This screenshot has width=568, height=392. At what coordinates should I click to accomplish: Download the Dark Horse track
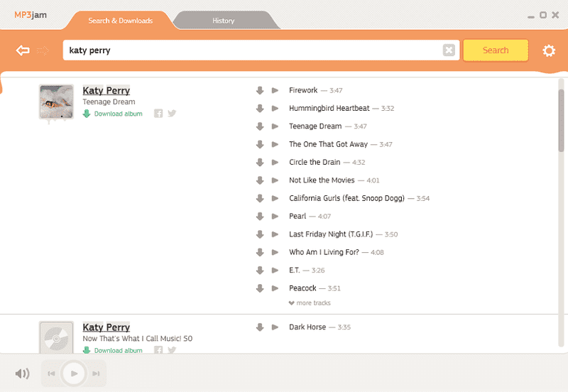tap(260, 327)
